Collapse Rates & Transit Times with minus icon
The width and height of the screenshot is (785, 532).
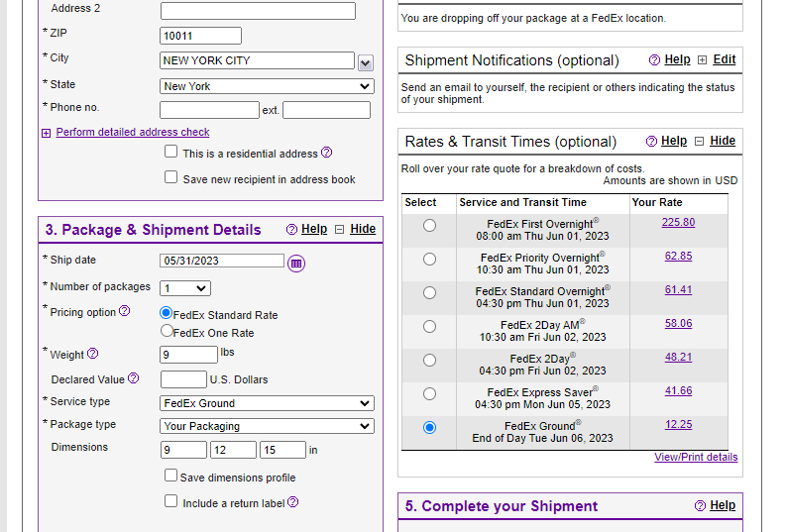pyautogui.click(x=700, y=141)
